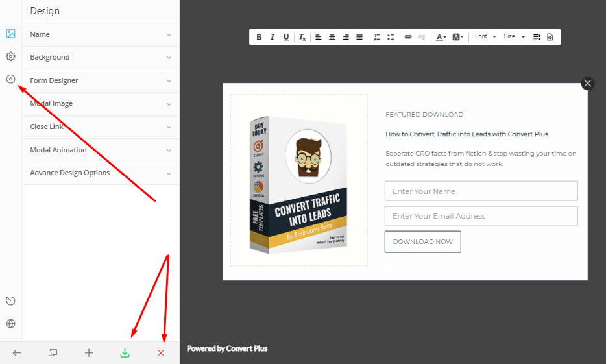Expand the Form Designer section

[101, 80]
